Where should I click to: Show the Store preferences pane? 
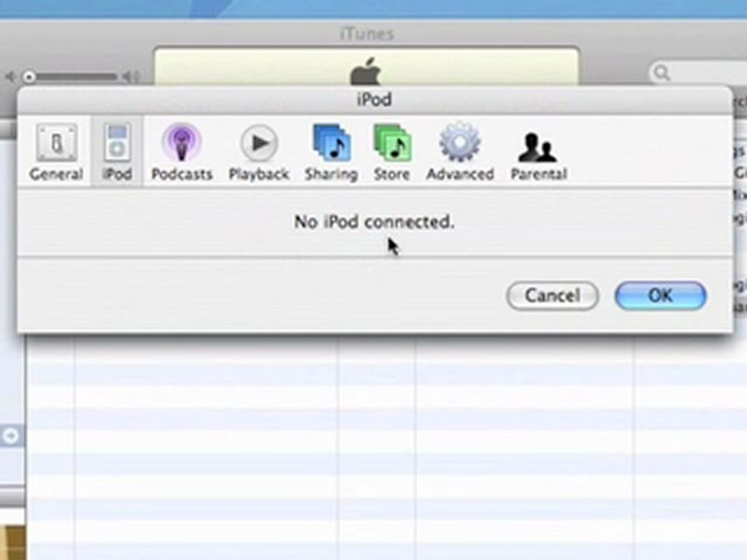coord(391,152)
